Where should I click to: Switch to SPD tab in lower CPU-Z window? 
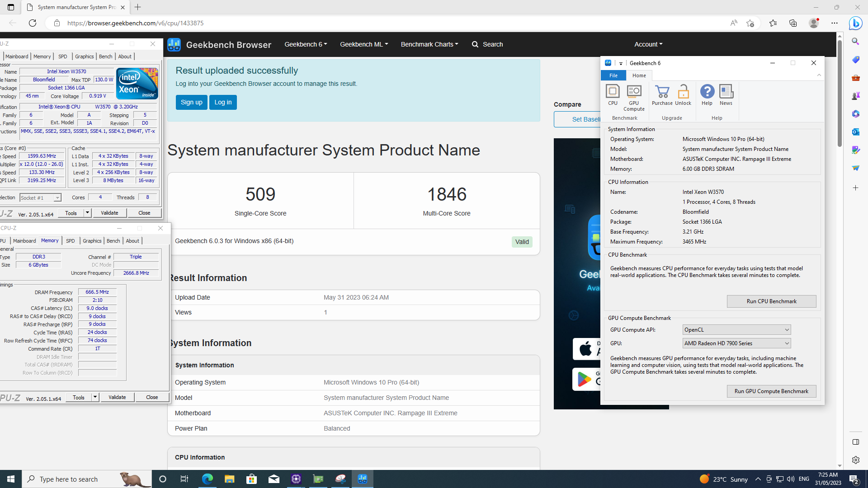coord(71,241)
